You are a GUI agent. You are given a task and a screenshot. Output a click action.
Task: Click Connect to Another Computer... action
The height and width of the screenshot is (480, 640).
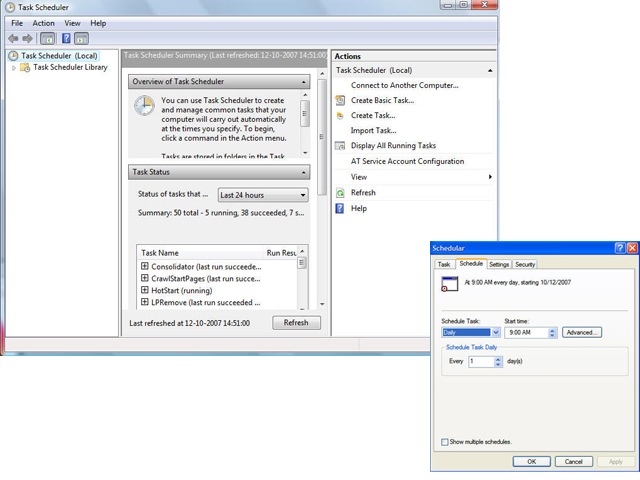(404, 85)
